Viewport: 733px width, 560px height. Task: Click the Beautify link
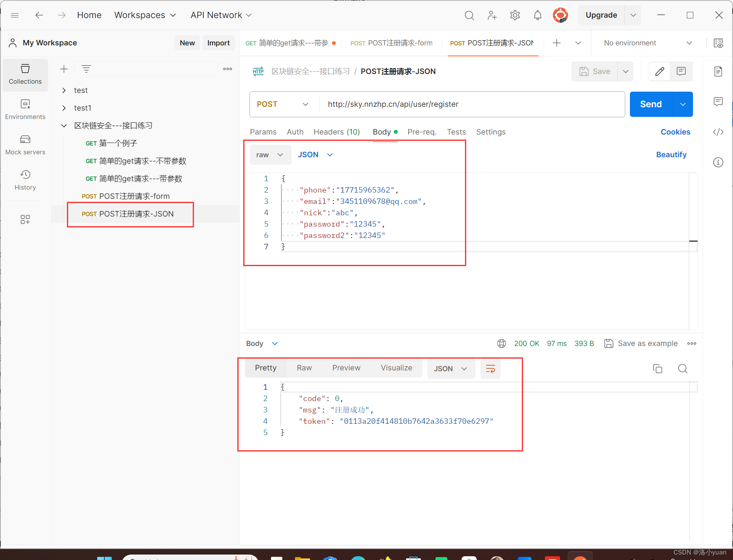click(x=671, y=155)
